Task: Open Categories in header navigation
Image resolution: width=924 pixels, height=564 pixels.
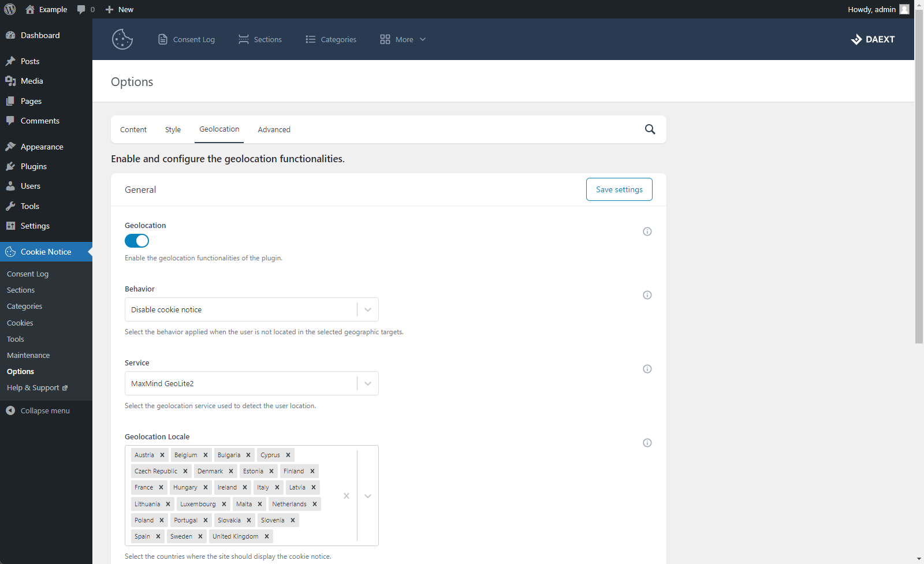Action: pyautogui.click(x=331, y=39)
